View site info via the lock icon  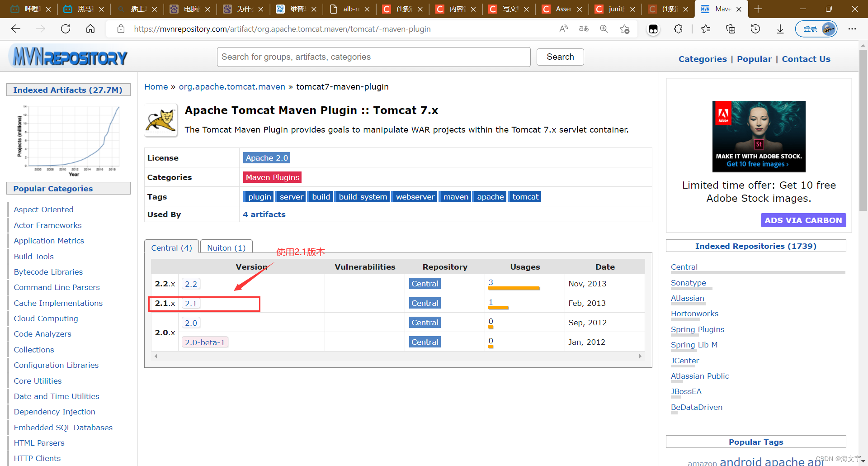pos(121,29)
